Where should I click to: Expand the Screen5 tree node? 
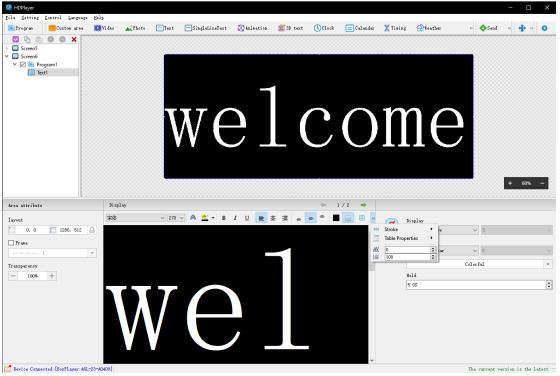(7, 48)
